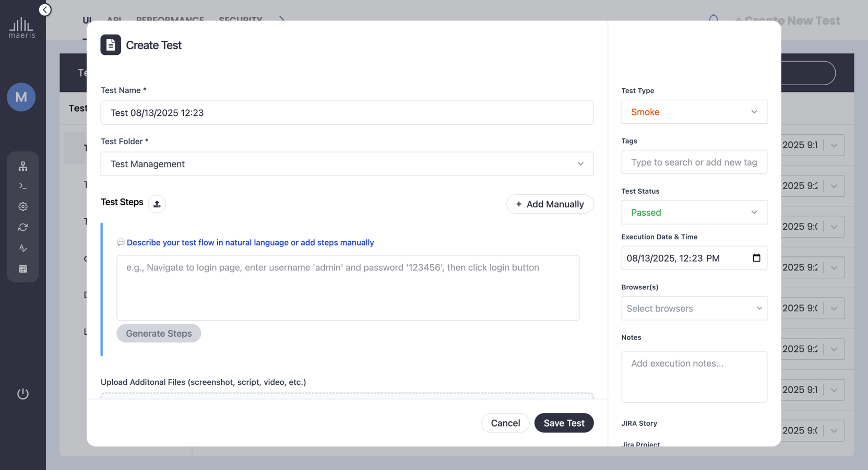Click the maeris logo in top left
Image resolution: width=868 pixels, height=470 pixels.
point(21,26)
